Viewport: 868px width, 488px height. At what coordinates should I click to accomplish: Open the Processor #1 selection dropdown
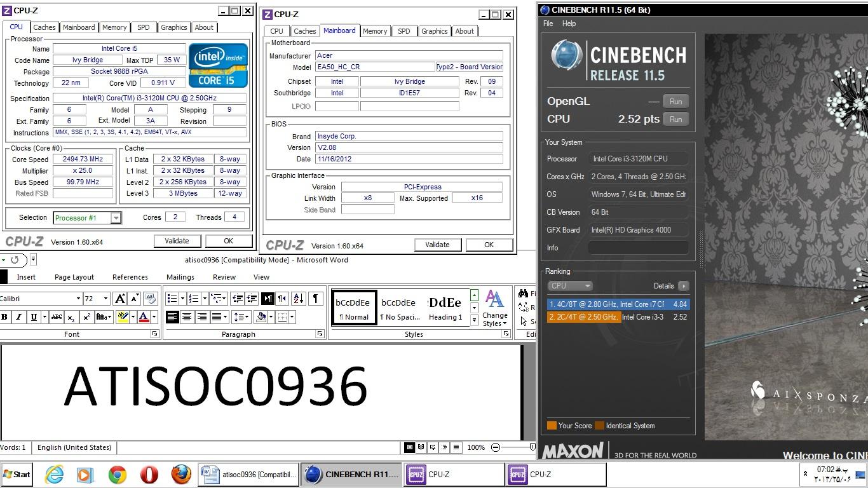coord(116,218)
